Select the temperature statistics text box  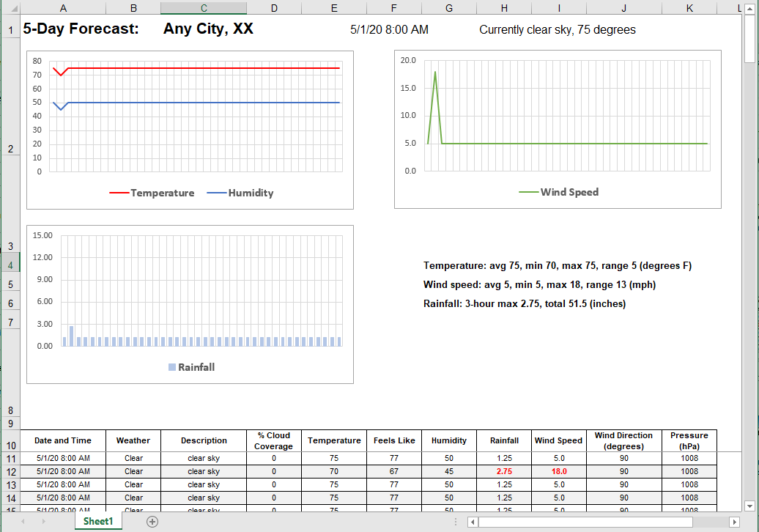[x=558, y=265]
